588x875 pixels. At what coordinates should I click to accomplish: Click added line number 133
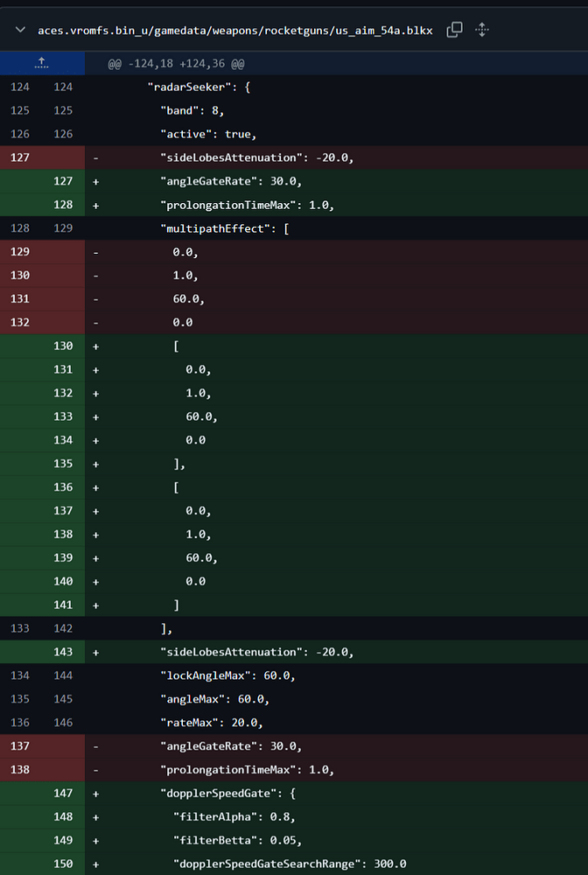click(63, 416)
